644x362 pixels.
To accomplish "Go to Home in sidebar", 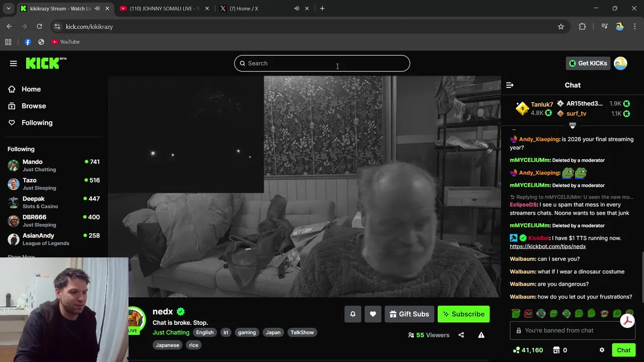I will click(x=31, y=89).
